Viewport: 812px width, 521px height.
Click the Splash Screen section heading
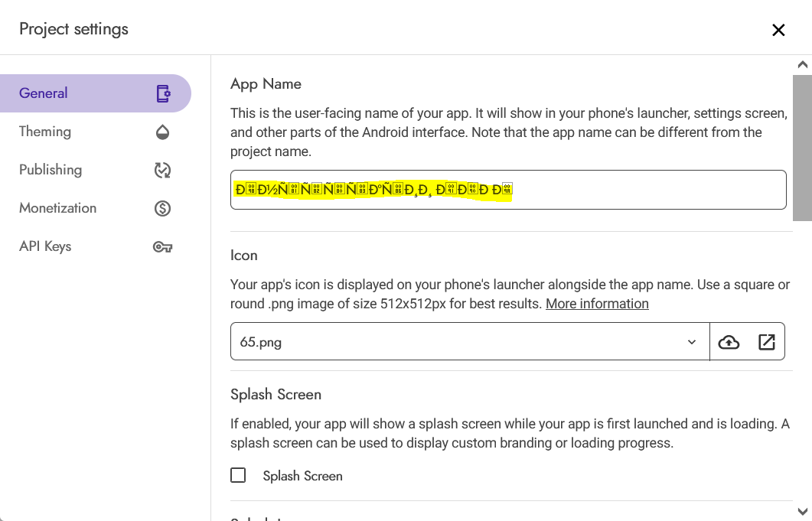point(276,395)
